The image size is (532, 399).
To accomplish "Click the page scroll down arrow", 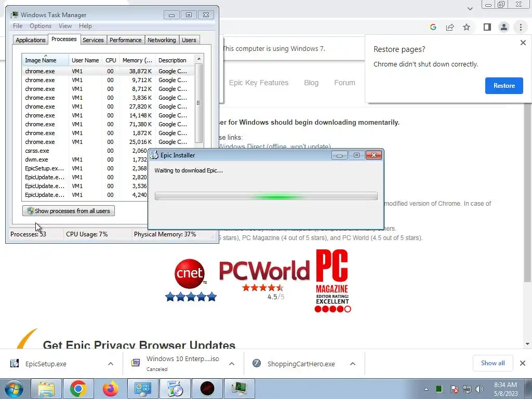I will click(x=527, y=344).
